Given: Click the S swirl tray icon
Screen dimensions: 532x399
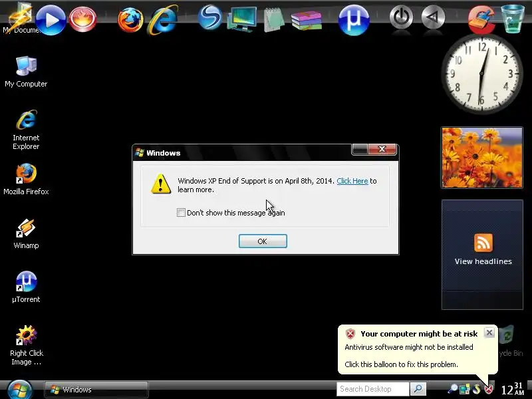Looking at the screenshot, I should pos(476,389).
